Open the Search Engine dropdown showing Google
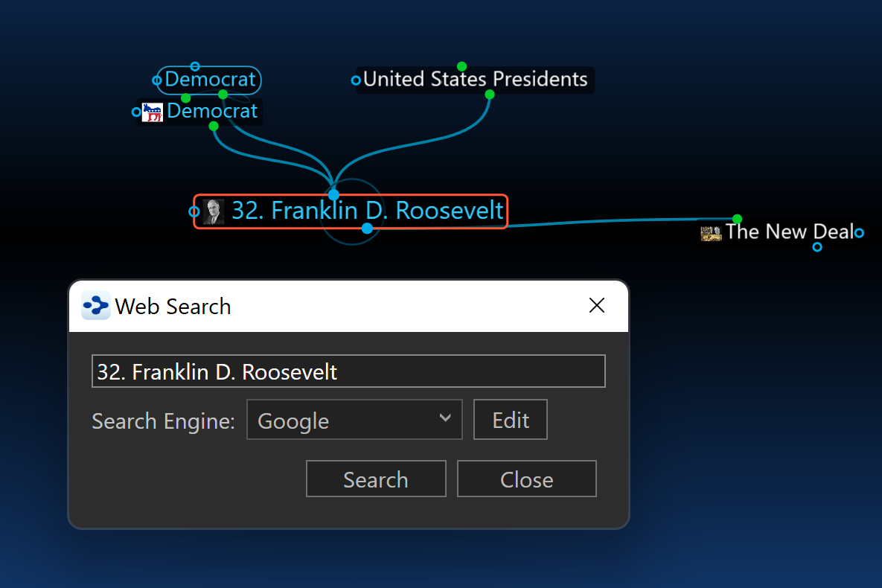This screenshot has height=588, width=882. [354, 420]
